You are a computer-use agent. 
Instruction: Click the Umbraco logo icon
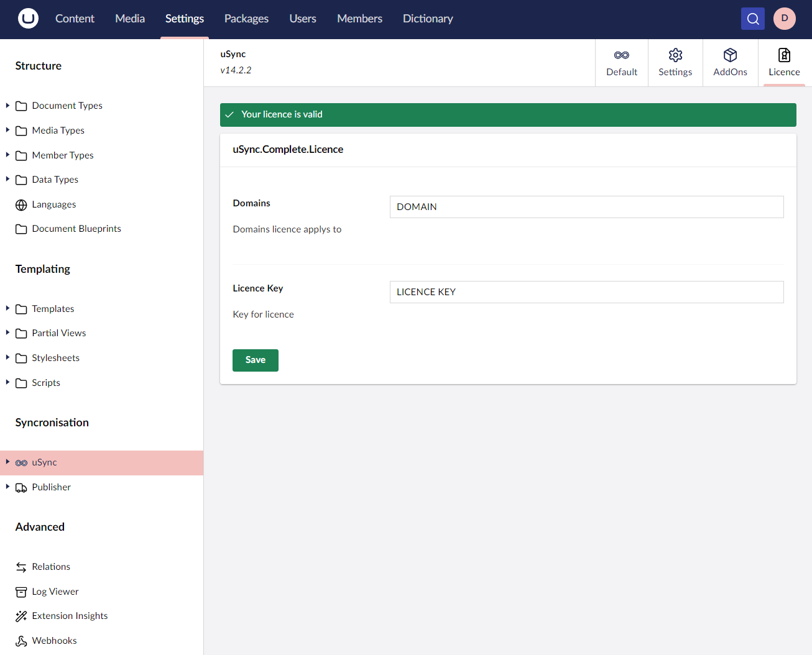click(x=28, y=19)
